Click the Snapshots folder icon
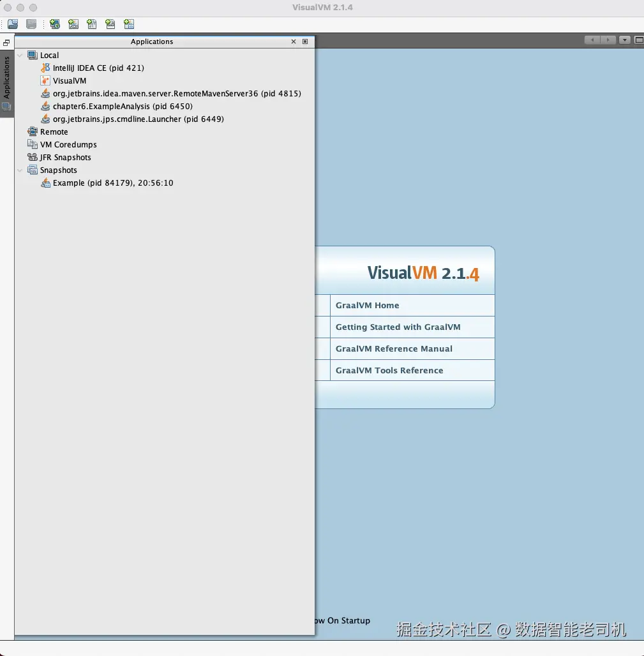This screenshot has width=644, height=656. click(x=32, y=170)
